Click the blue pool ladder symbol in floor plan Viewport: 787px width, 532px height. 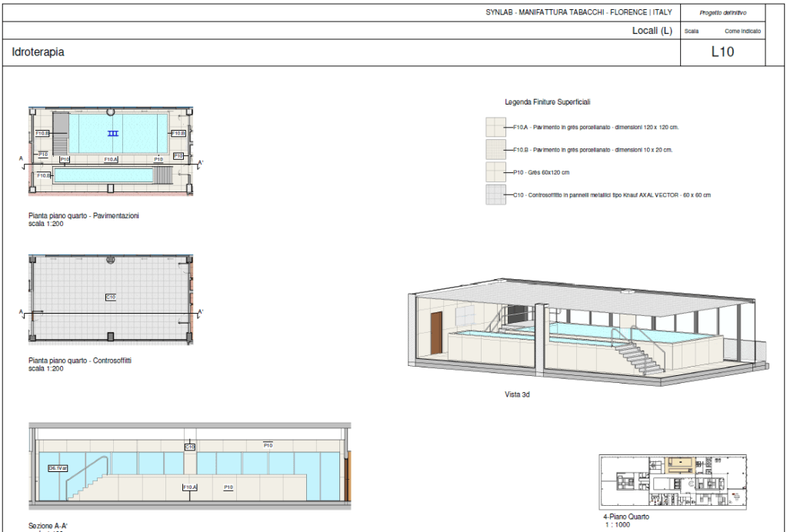113,134
